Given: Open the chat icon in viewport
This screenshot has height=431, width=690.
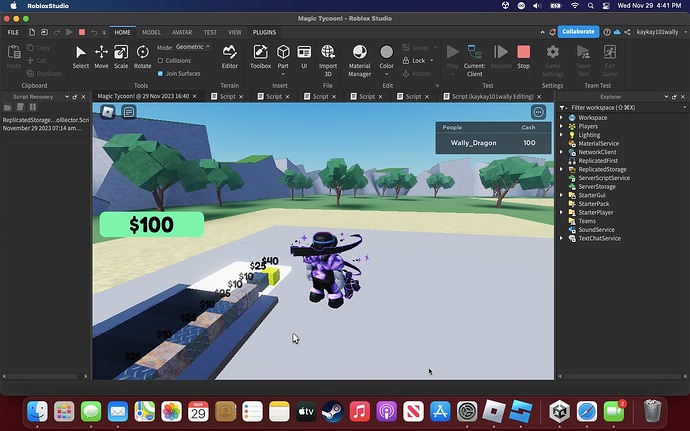Looking at the screenshot, I should [128, 112].
